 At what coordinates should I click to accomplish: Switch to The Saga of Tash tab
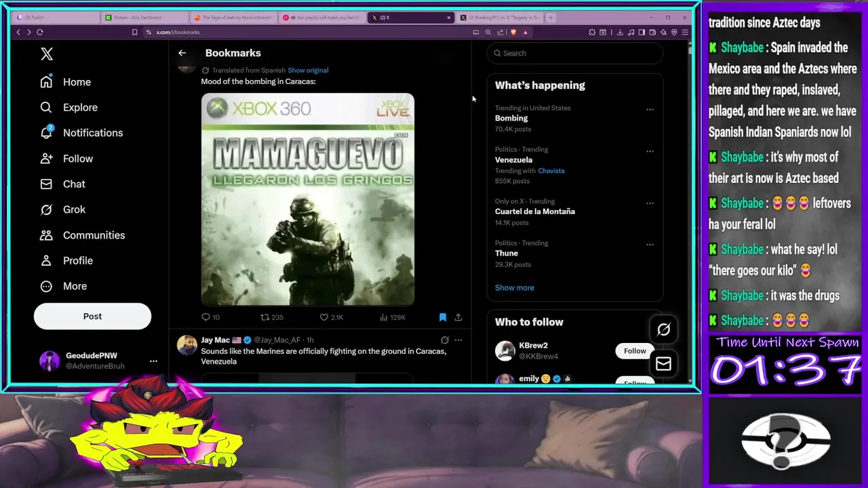tap(233, 18)
